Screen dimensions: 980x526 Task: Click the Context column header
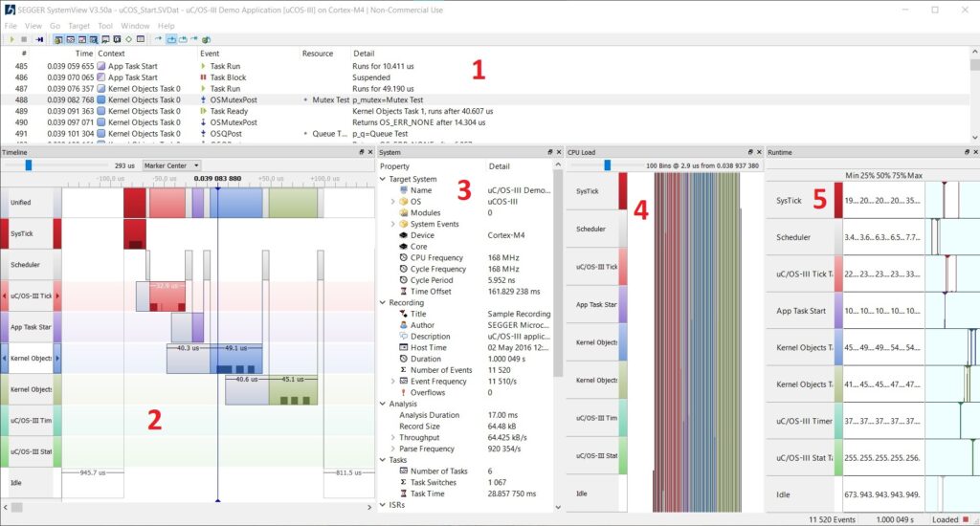(111, 54)
